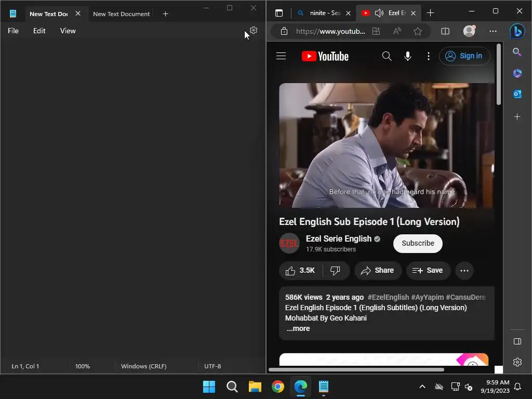Click the Ezel video player

click(387, 145)
